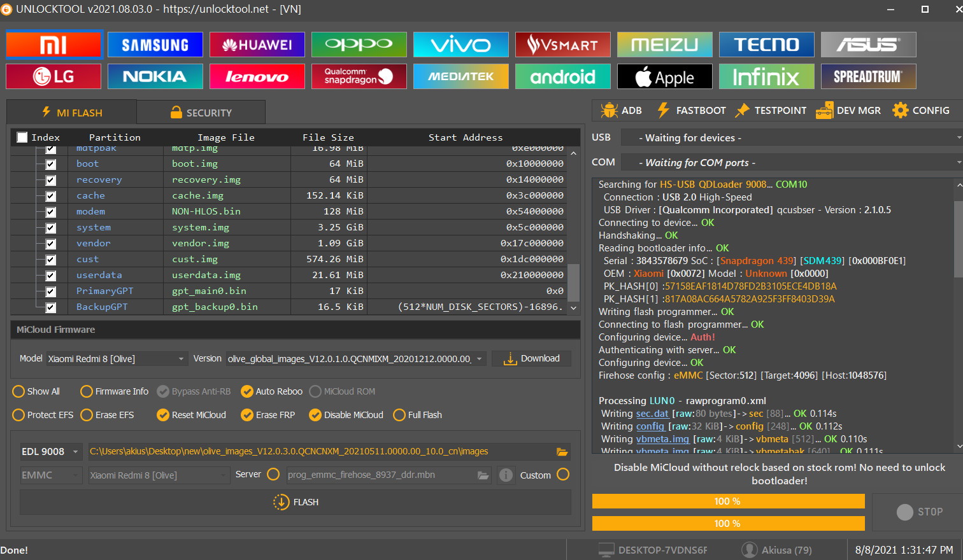
Task: Open the Model dropdown Xiaomi Redmi 8
Action: (117, 359)
